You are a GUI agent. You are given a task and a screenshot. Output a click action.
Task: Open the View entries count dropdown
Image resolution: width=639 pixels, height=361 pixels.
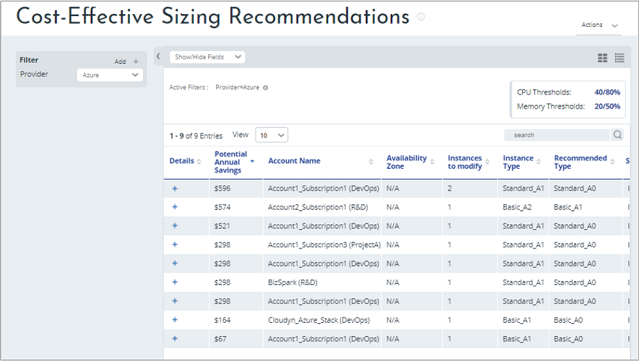coord(271,135)
